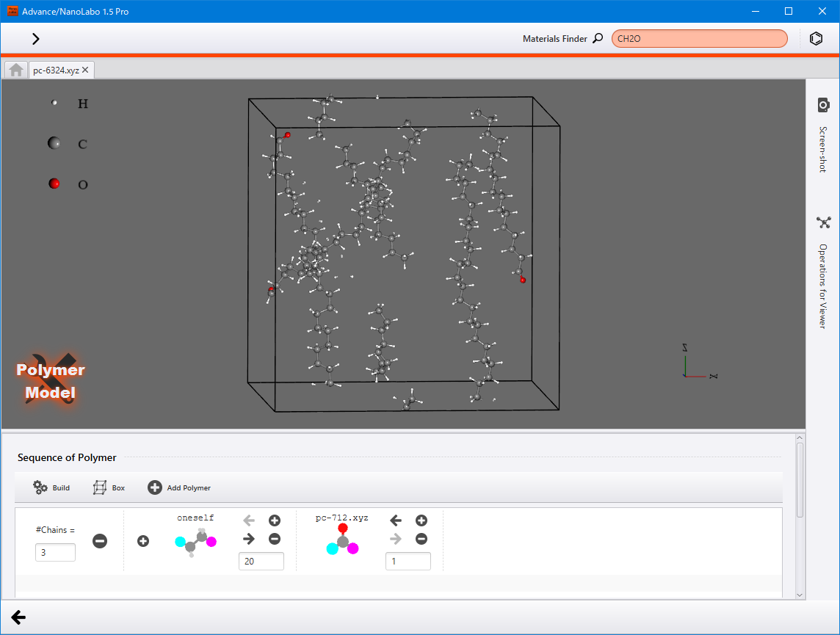Go to the Home tab
Viewport: 840px width, 635px height.
coord(16,70)
